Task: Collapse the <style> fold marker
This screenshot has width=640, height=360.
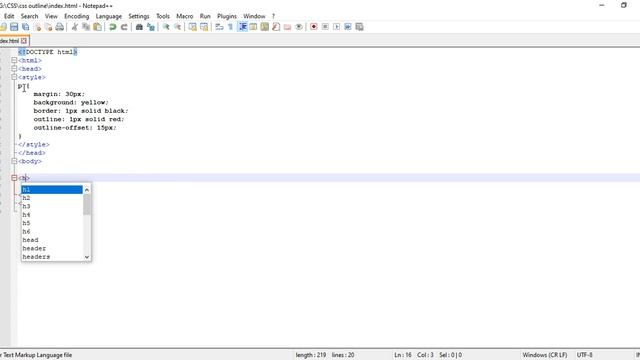Action: (14, 77)
